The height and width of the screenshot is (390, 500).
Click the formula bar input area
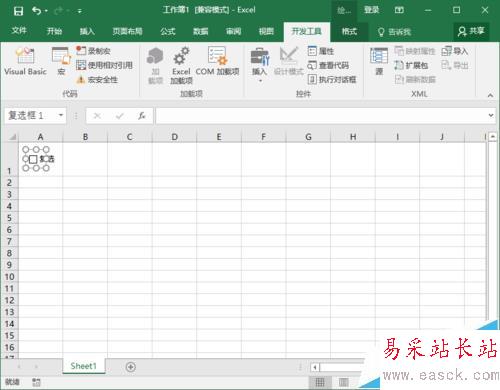[322, 115]
